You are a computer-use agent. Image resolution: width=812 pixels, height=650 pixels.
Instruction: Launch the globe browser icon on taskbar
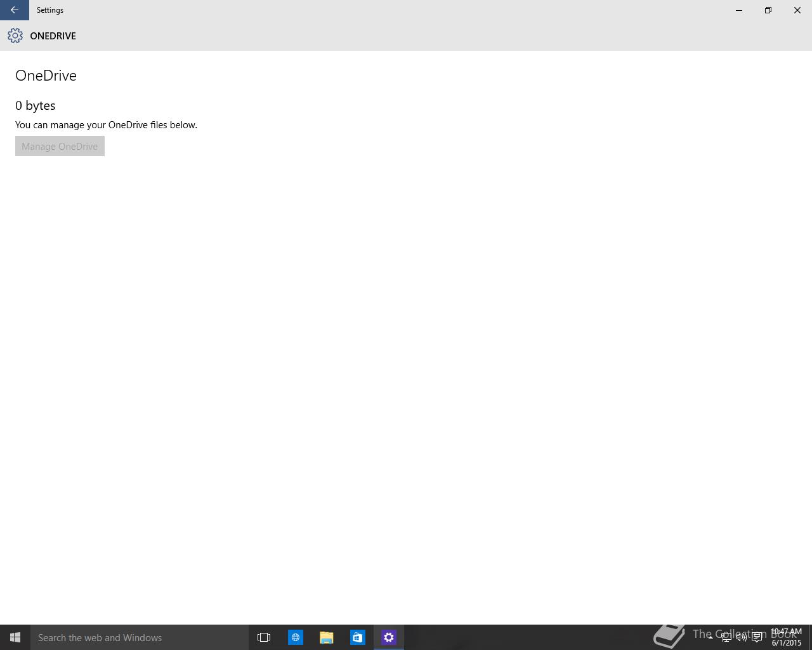tap(296, 637)
